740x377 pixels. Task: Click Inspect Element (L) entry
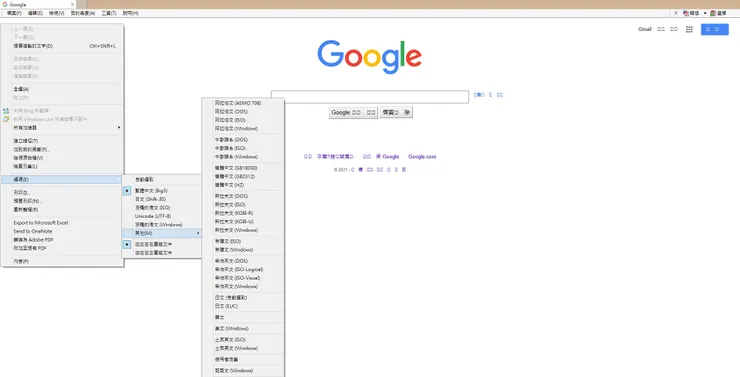(x=62, y=166)
